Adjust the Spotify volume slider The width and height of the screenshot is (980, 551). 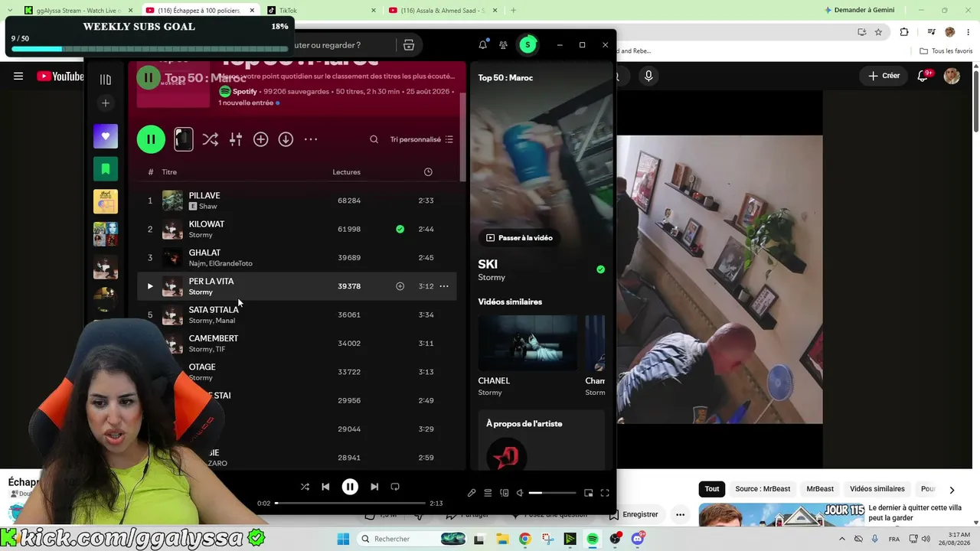point(552,493)
